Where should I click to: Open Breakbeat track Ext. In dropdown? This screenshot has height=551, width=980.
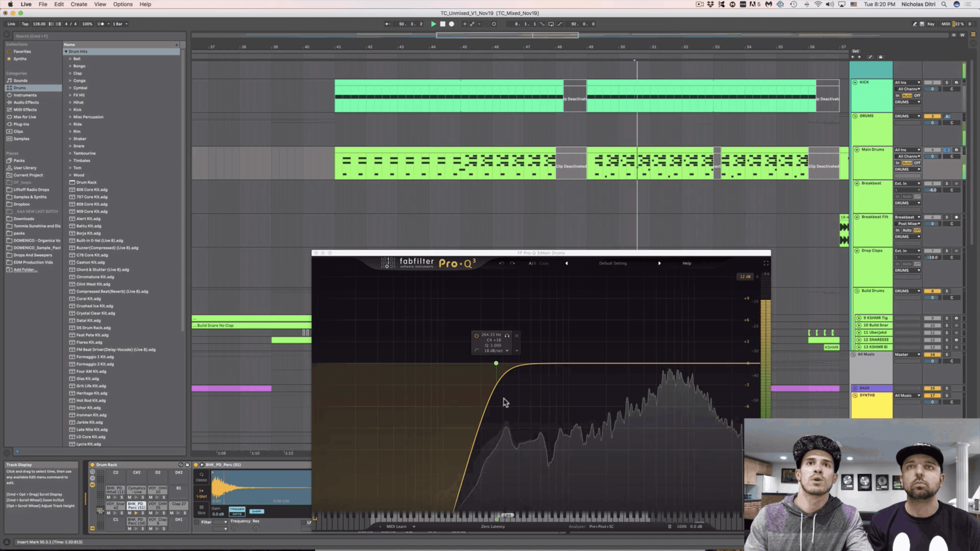click(x=907, y=184)
